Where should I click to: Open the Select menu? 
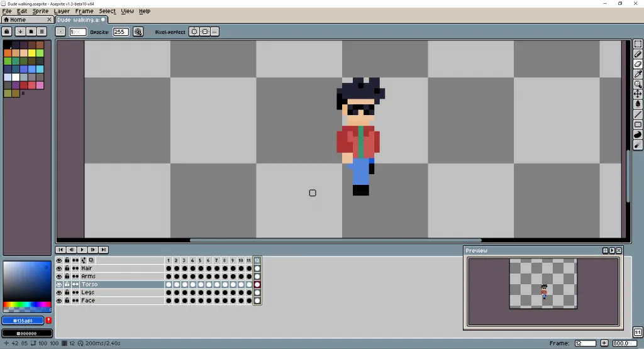107,11
